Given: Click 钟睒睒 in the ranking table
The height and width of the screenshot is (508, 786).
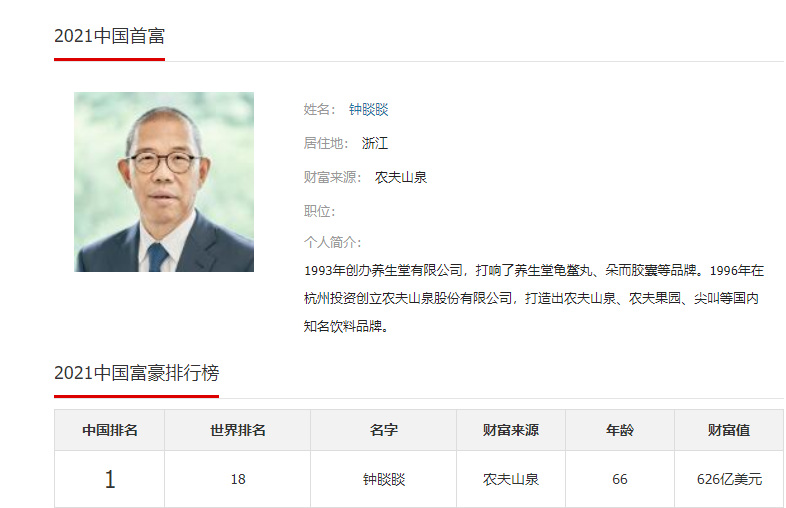Looking at the screenshot, I should point(383,479).
